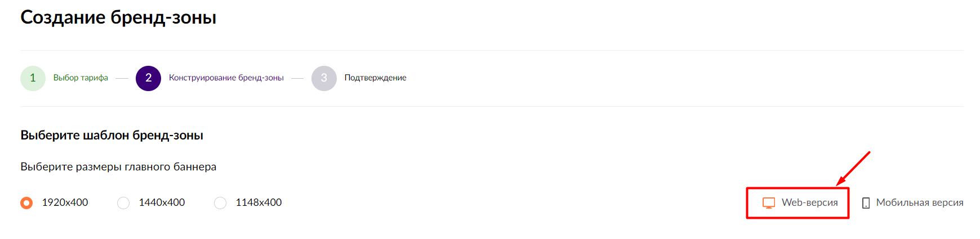The width and height of the screenshot is (980, 239).
Task: Click the green step 1 circle
Action: pos(33,78)
